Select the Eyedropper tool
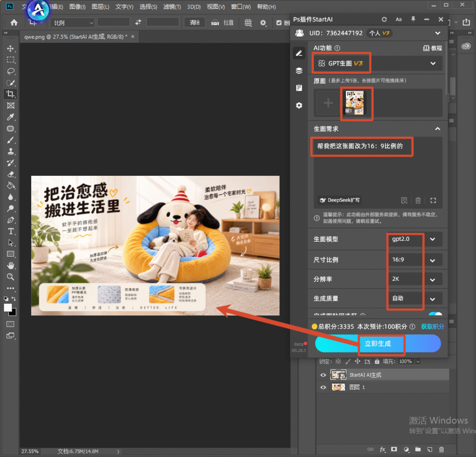Screen dimensions: 476x457 (11, 117)
